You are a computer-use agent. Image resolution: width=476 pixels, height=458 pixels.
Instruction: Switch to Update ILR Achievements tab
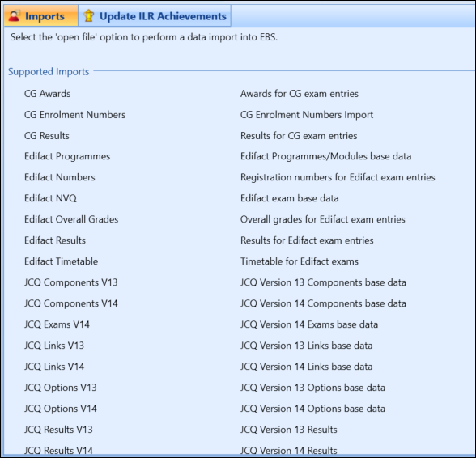[x=155, y=16]
